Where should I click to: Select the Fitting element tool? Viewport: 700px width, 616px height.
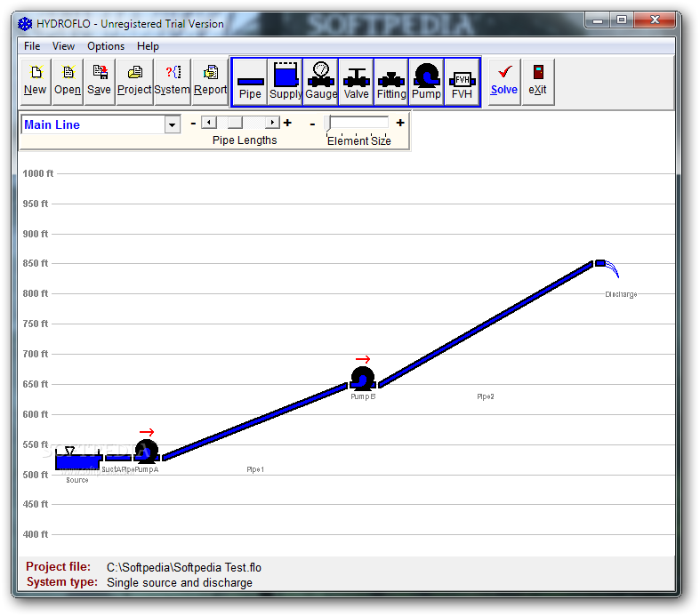391,82
